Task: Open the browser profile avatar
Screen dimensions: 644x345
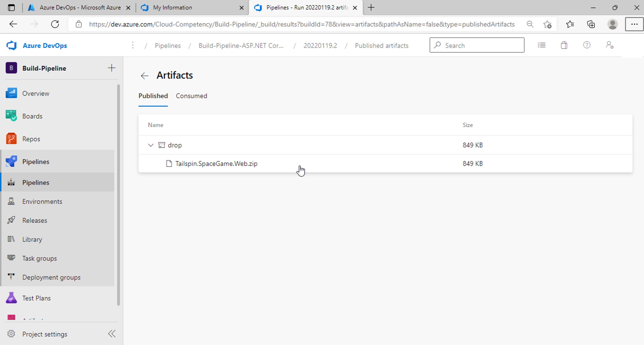Action: [612, 24]
